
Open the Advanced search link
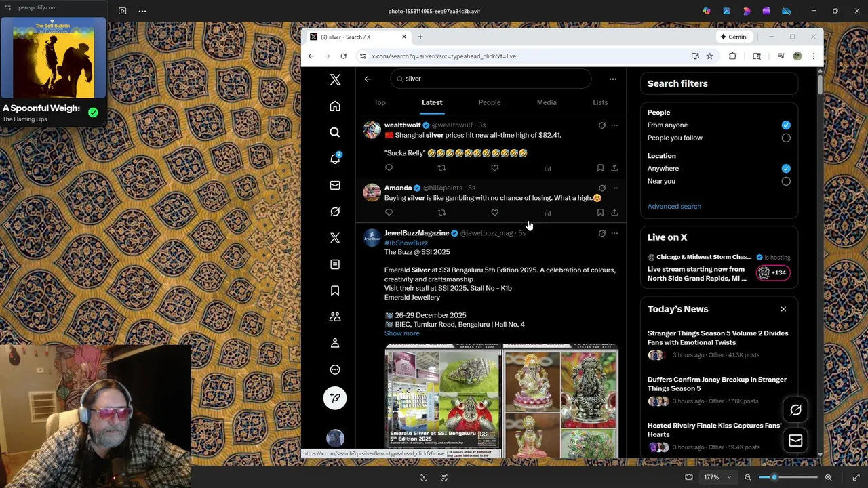674,207
